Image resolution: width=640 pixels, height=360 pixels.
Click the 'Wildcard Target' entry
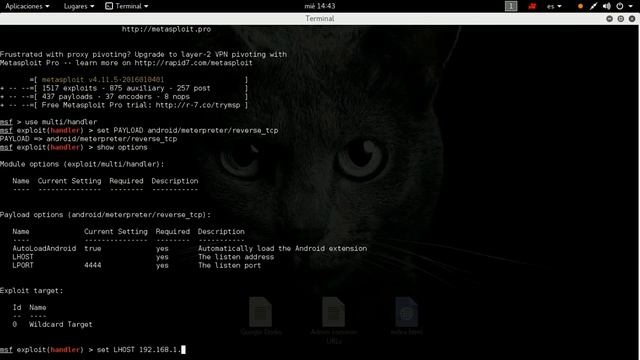click(x=60, y=324)
